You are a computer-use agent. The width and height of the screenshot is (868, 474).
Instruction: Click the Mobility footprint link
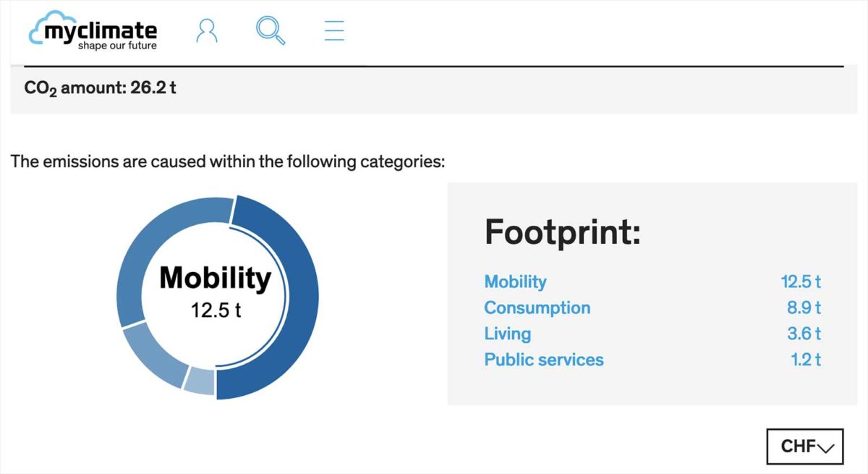[x=516, y=282]
